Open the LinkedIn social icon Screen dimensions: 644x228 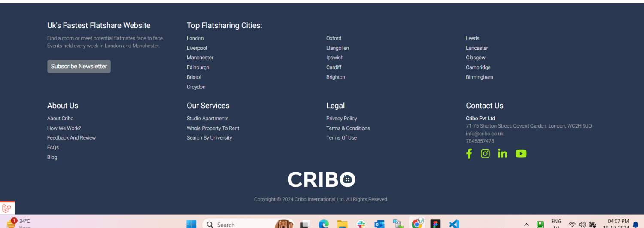click(502, 154)
